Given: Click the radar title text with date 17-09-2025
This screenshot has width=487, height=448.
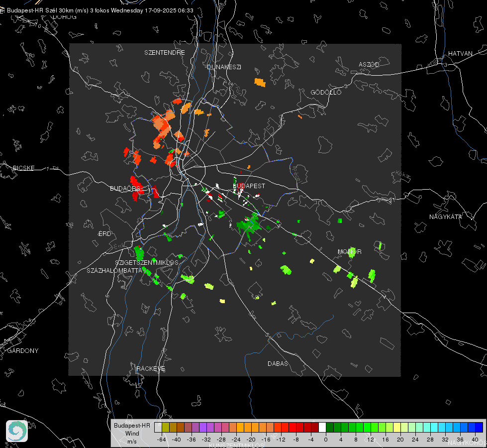Looking at the screenshot, I should 100,10.
